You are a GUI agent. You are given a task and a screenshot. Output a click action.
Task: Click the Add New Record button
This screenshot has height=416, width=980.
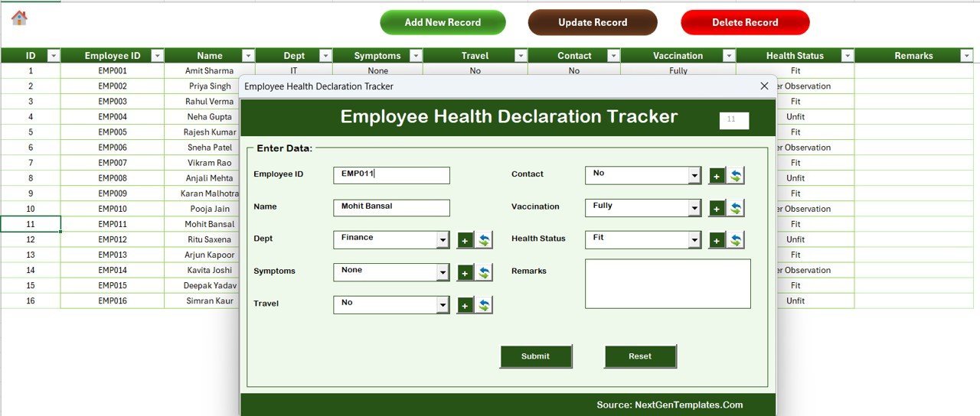[x=443, y=22]
